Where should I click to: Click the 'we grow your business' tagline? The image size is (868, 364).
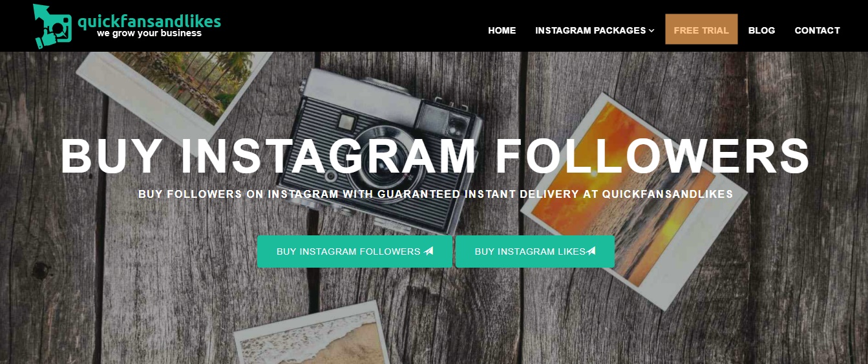149,33
